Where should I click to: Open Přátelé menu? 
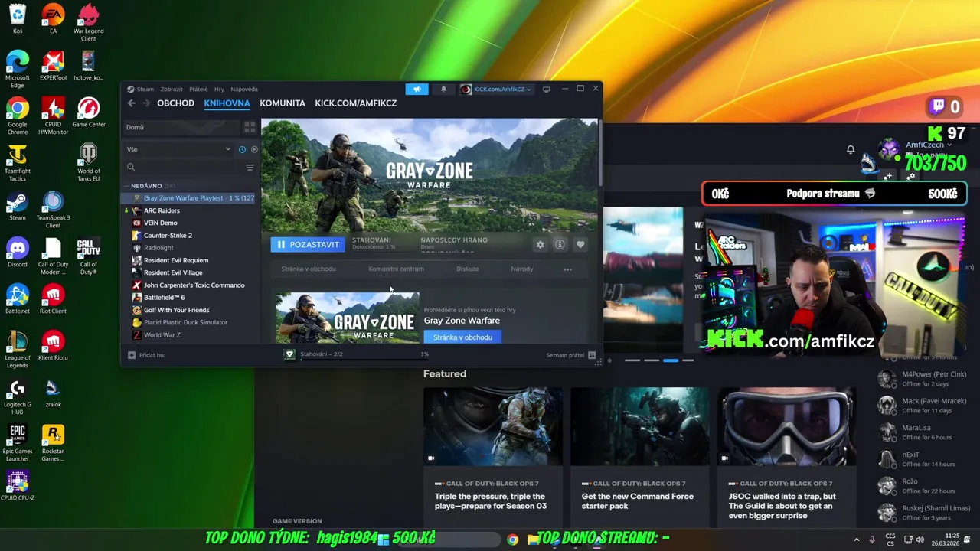[198, 89]
